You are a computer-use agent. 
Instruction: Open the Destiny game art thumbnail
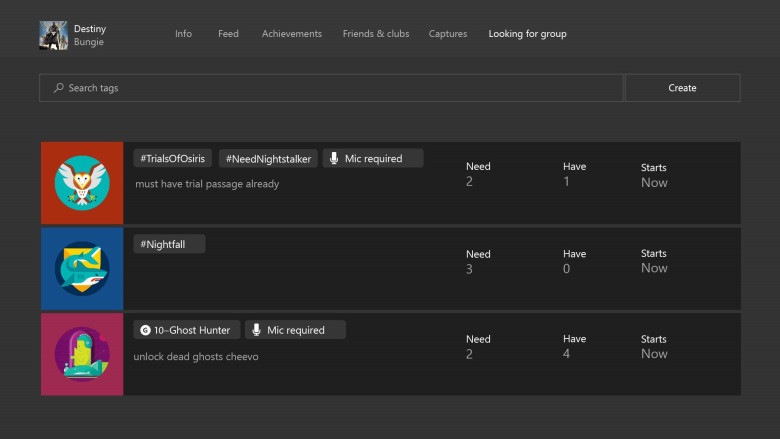54,35
